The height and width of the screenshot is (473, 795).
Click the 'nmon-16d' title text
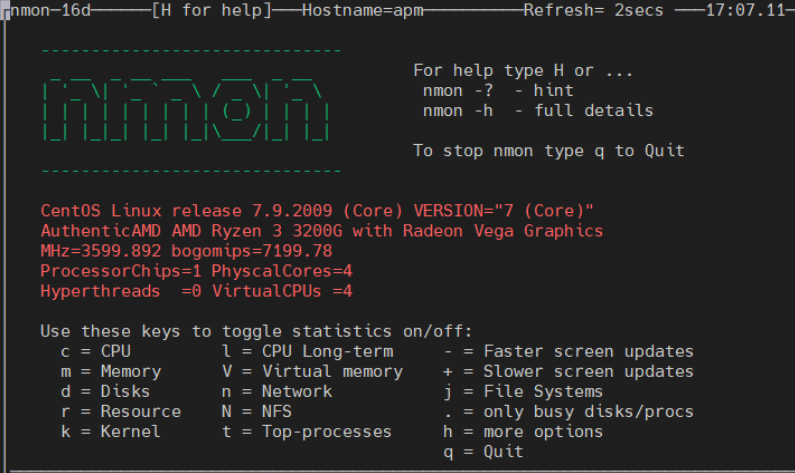(x=50, y=10)
